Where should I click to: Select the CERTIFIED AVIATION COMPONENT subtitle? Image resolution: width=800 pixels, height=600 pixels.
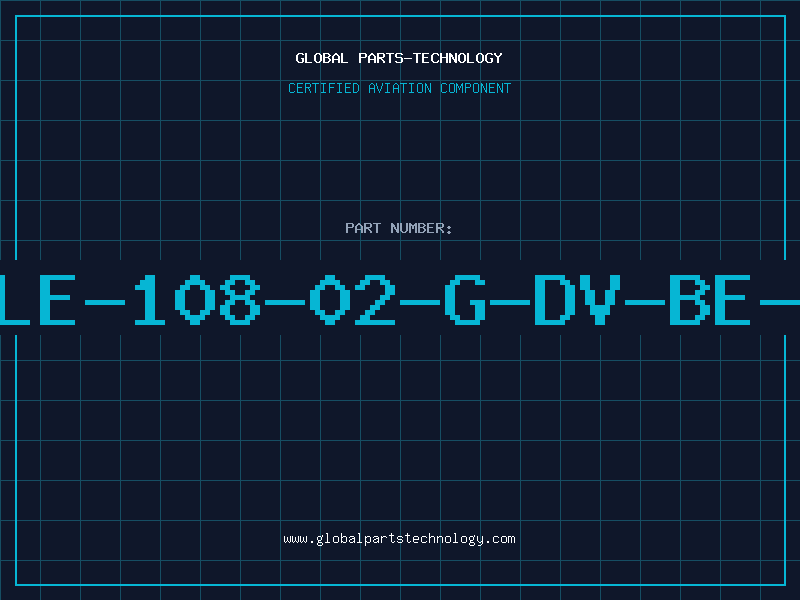399,88
